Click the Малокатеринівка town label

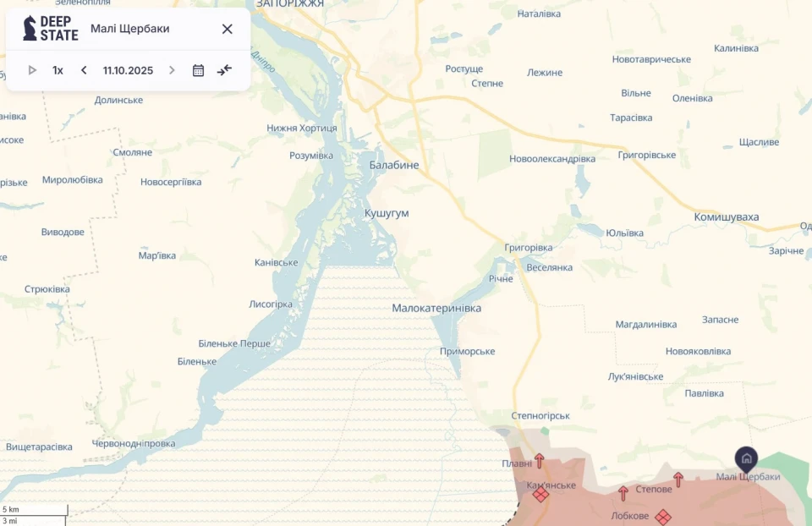[x=436, y=309]
